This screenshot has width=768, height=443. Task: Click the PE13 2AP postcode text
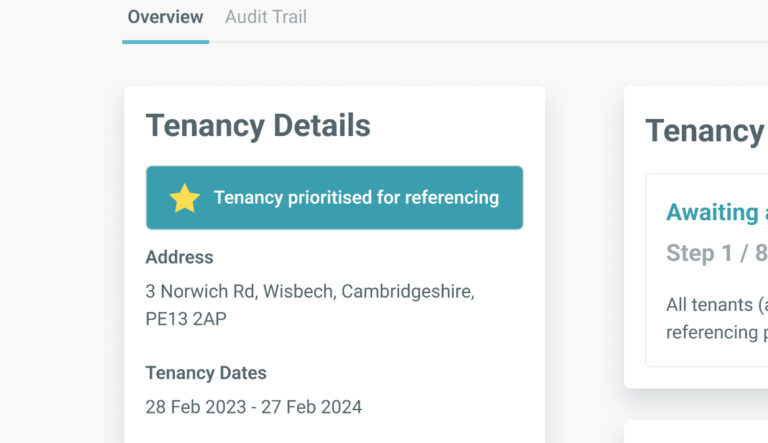pyautogui.click(x=186, y=319)
